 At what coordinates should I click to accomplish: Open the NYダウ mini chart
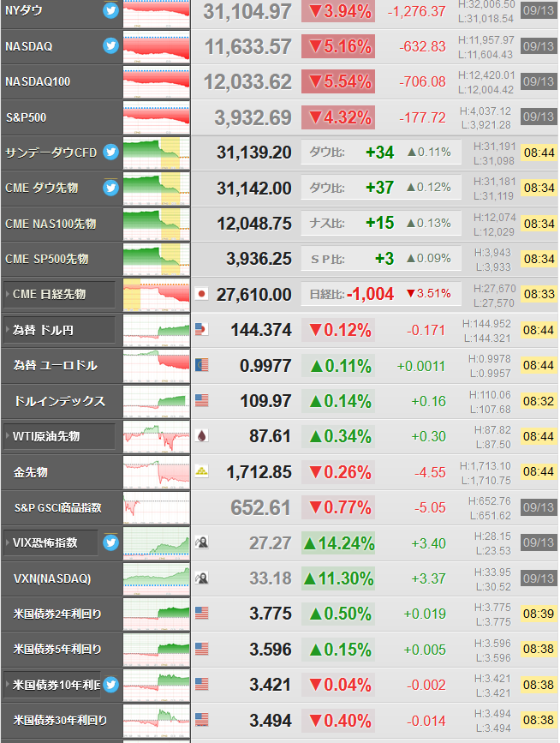click(x=156, y=13)
